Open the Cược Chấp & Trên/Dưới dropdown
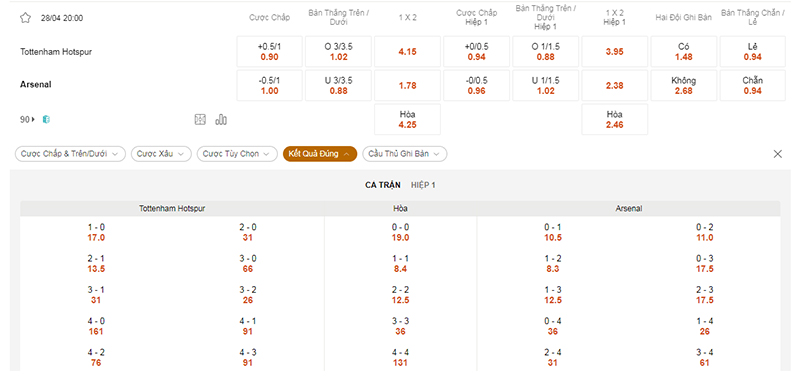 (x=70, y=154)
